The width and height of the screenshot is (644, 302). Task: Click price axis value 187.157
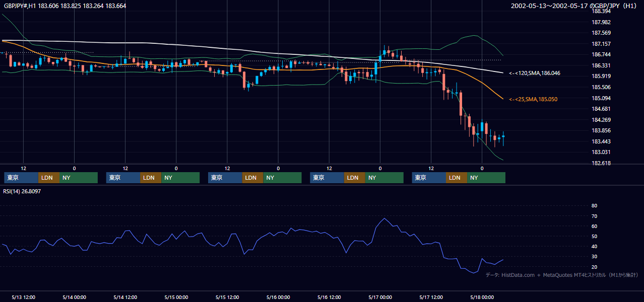601,44
